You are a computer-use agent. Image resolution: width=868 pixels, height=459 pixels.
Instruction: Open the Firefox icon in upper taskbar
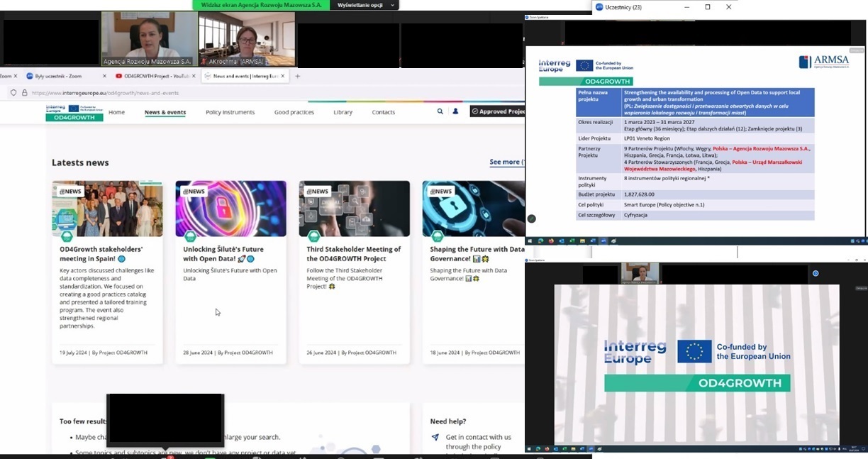pyautogui.click(x=551, y=241)
